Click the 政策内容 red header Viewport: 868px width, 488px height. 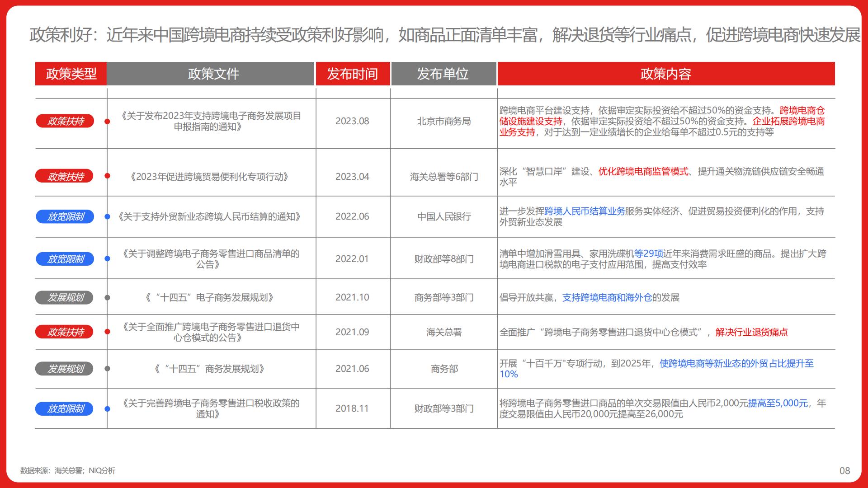(x=666, y=74)
